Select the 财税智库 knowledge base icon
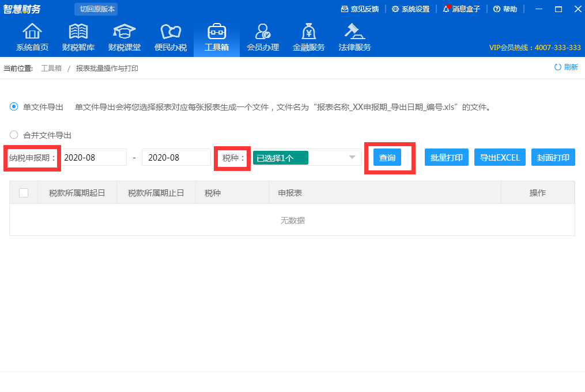The height and width of the screenshot is (392, 585). coord(78,36)
